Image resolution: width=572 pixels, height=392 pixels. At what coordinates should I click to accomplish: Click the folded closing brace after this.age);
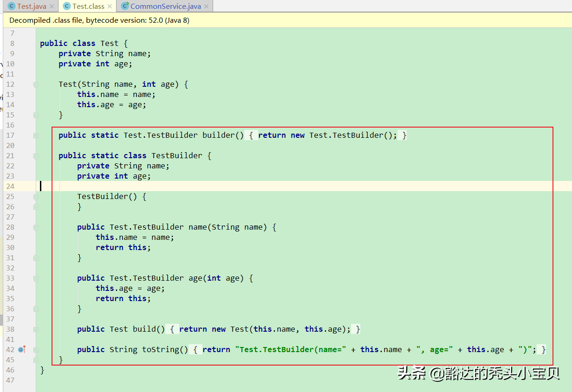click(356, 329)
